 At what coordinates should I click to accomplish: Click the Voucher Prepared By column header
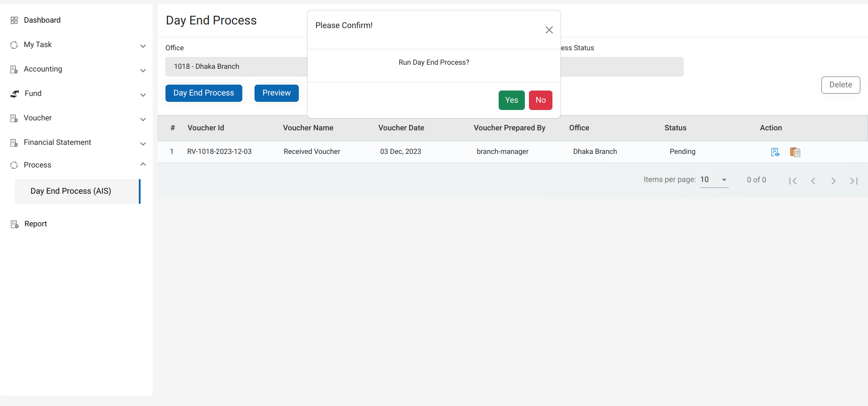tap(509, 128)
